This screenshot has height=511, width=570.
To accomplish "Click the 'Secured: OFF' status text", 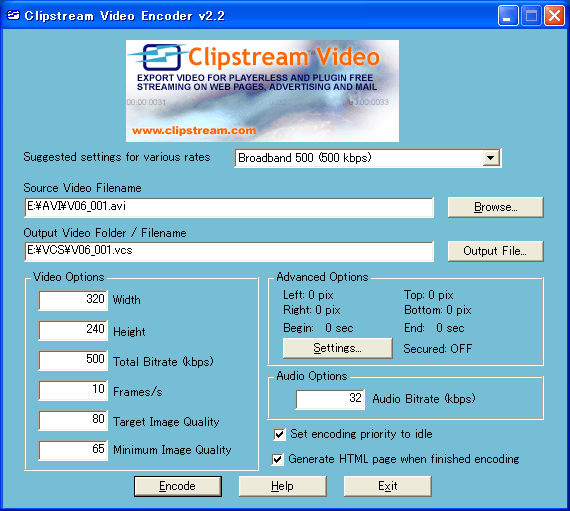I will [x=438, y=349].
